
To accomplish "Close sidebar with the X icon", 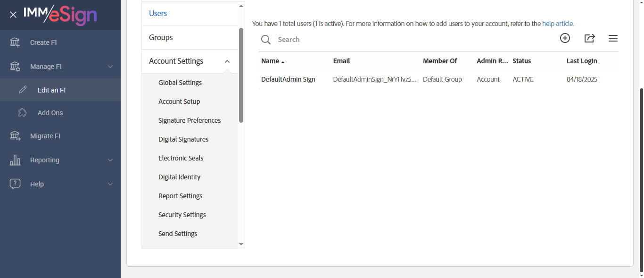I will (x=13, y=15).
